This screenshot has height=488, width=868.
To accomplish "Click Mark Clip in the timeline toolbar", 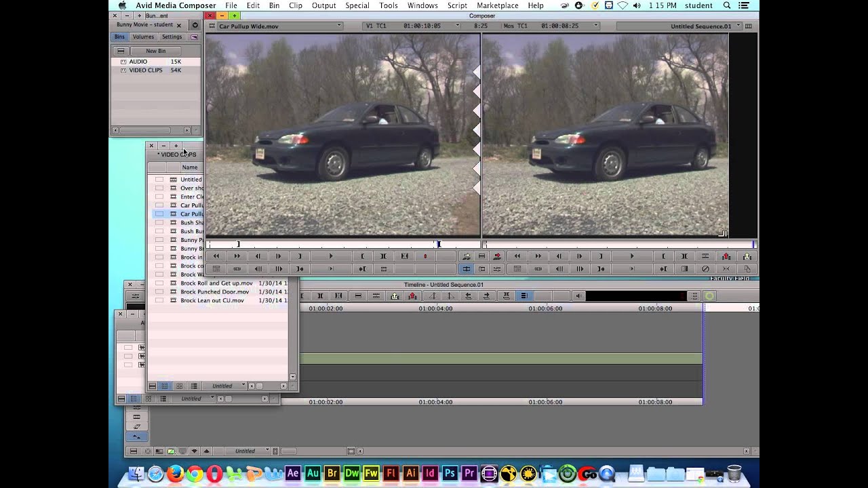I will pos(338,296).
